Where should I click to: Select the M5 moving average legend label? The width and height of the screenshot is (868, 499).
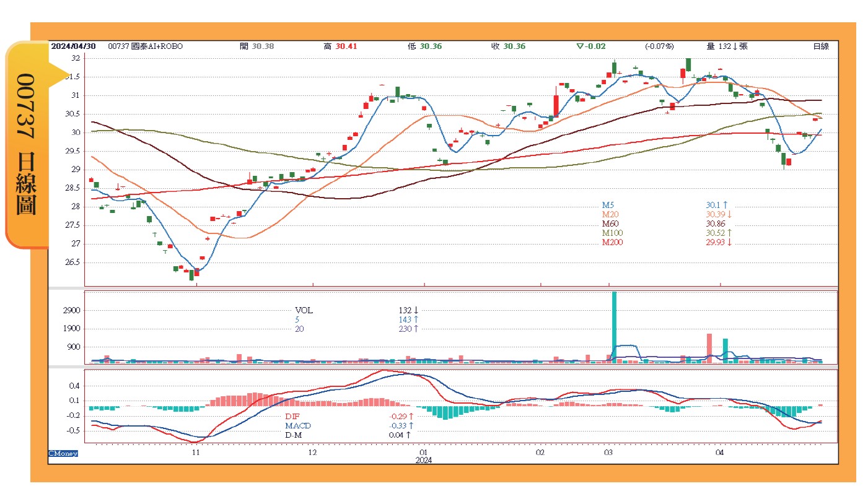tap(608, 205)
